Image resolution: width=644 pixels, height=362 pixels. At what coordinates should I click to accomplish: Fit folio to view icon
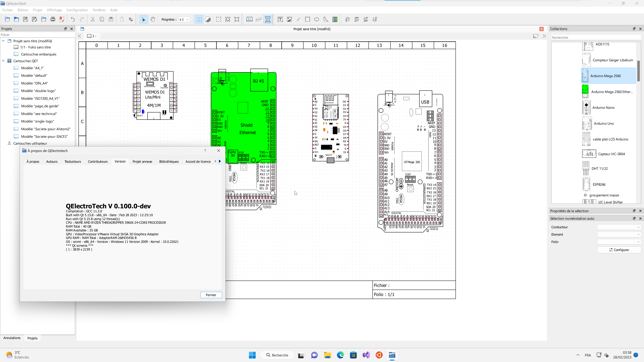[237, 19]
